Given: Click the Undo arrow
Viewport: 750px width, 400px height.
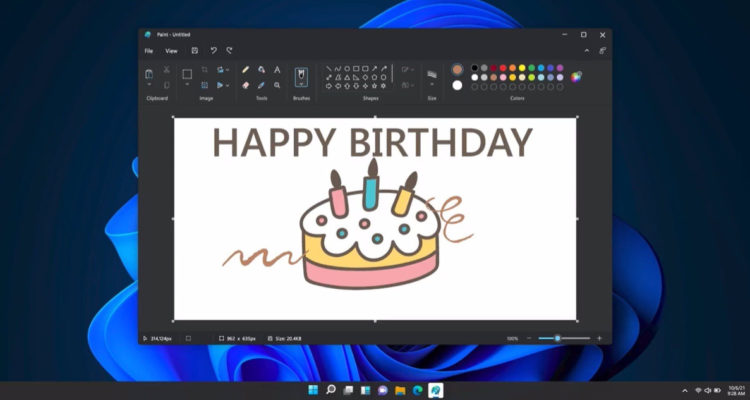Looking at the screenshot, I should (213, 50).
